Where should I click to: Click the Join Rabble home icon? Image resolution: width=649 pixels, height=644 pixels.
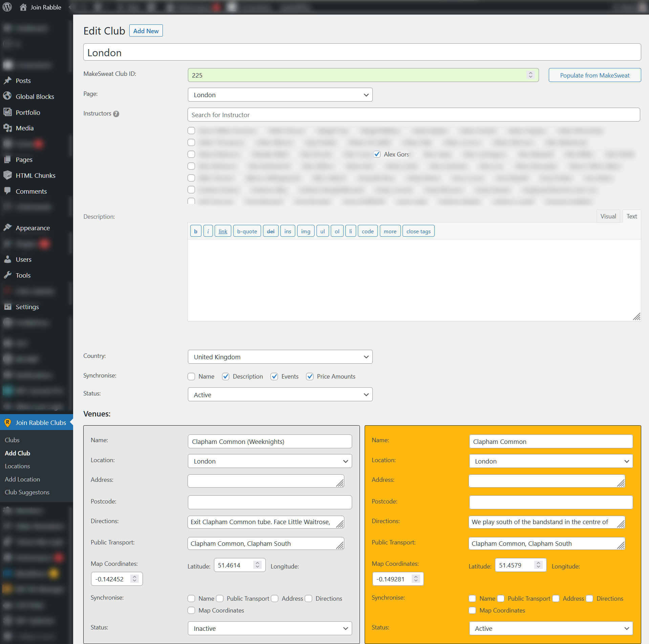tap(23, 7)
